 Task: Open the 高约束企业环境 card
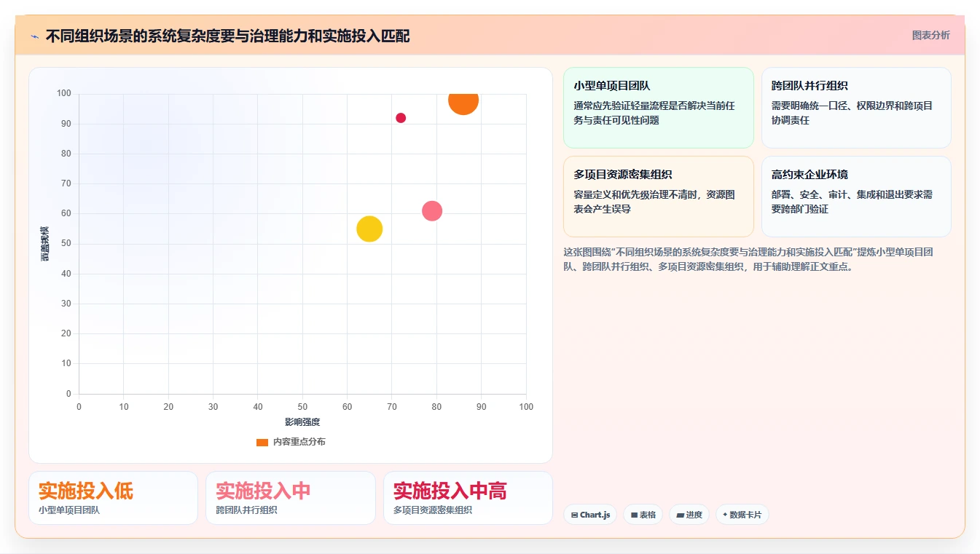pos(856,197)
